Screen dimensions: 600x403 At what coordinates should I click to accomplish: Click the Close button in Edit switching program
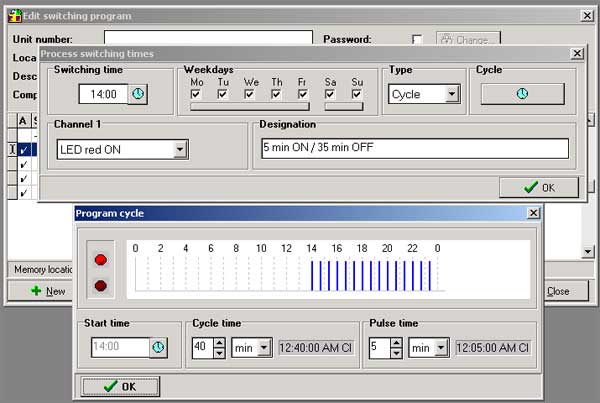(x=566, y=291)
